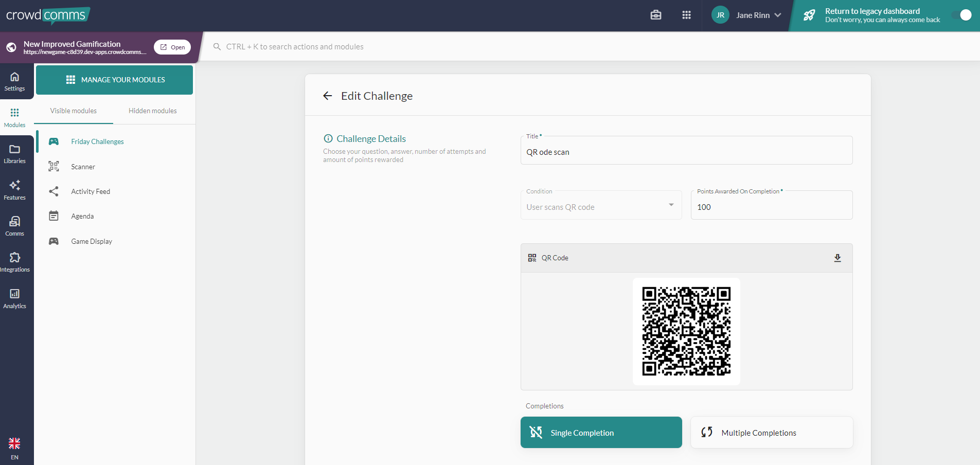Image resolution: width=980 pixels, height=465 pixels.
Task: Open Analytics in the left sidebar
Action: (14, 299)
